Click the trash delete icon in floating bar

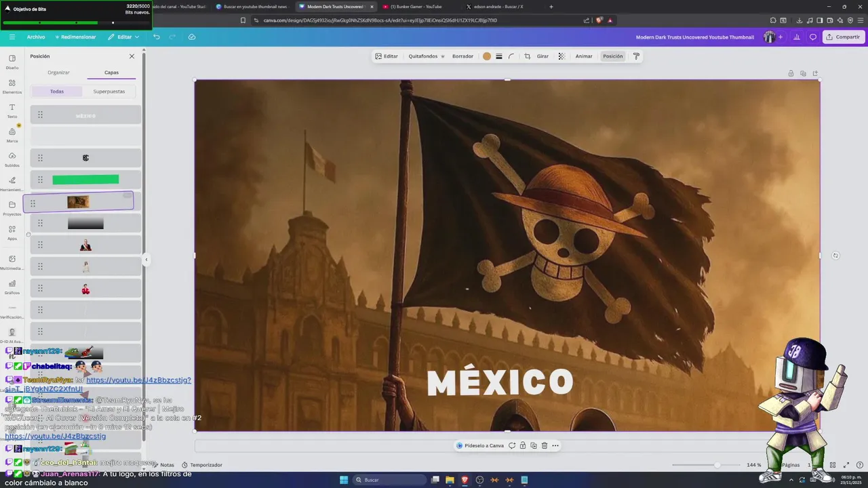pyautogui.click(x=544, y=445)
